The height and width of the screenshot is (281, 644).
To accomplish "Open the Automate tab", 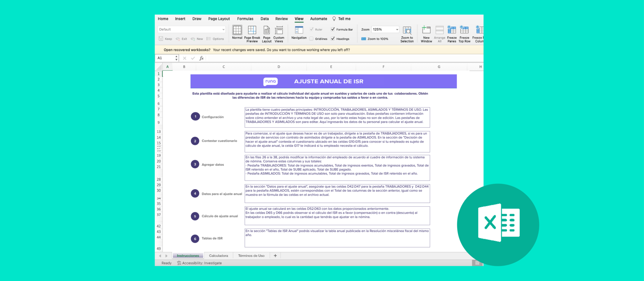I will (x=319, y=19).
